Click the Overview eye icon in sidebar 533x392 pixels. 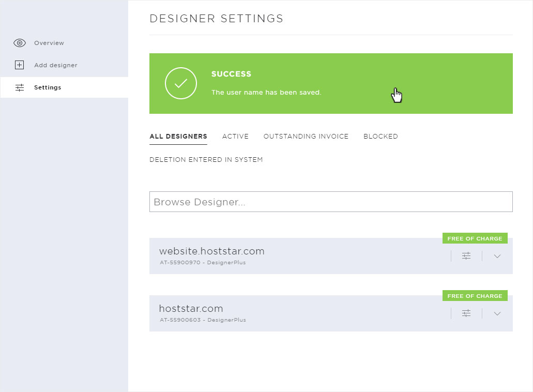tap(20, 43)
